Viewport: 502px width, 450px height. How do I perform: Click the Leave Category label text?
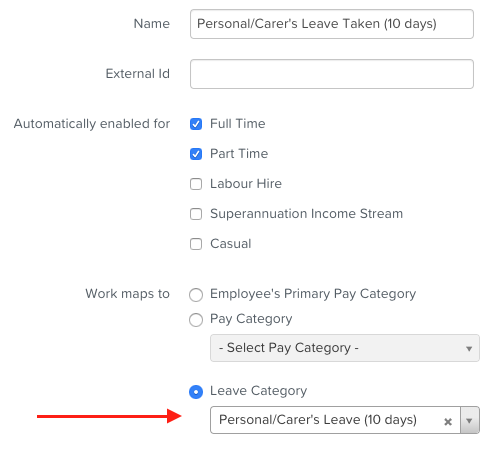pyautogui.click(x=259, y=391)
